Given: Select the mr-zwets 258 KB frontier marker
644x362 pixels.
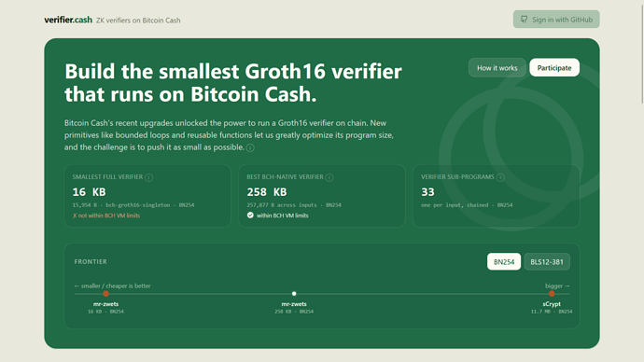Looking at the screenshot, I should tap(294, 294).
